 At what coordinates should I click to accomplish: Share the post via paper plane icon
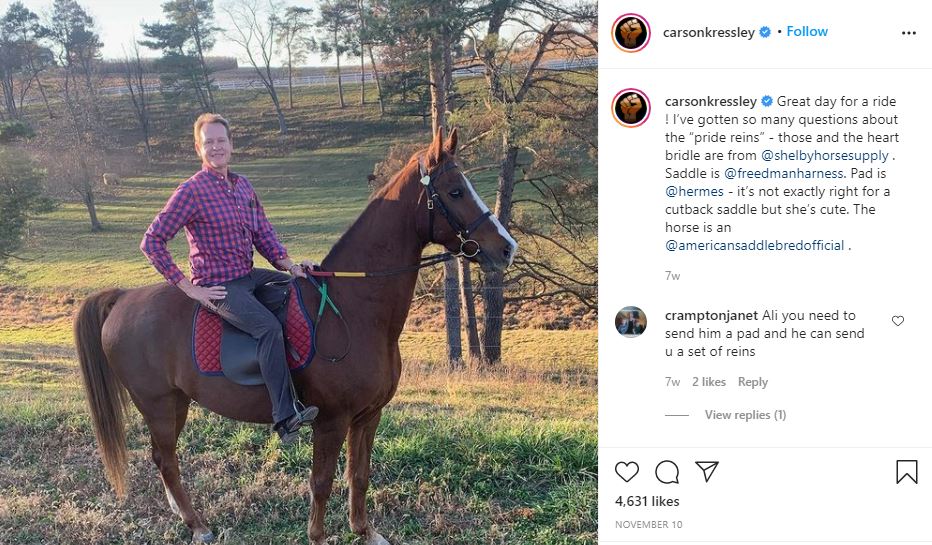pyautogui.click(x=707, y=471)
